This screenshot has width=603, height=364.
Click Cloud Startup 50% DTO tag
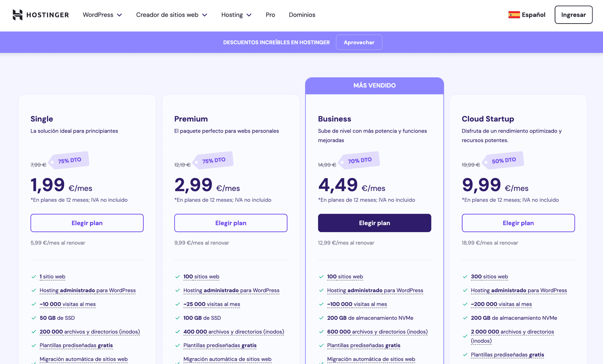504,160
